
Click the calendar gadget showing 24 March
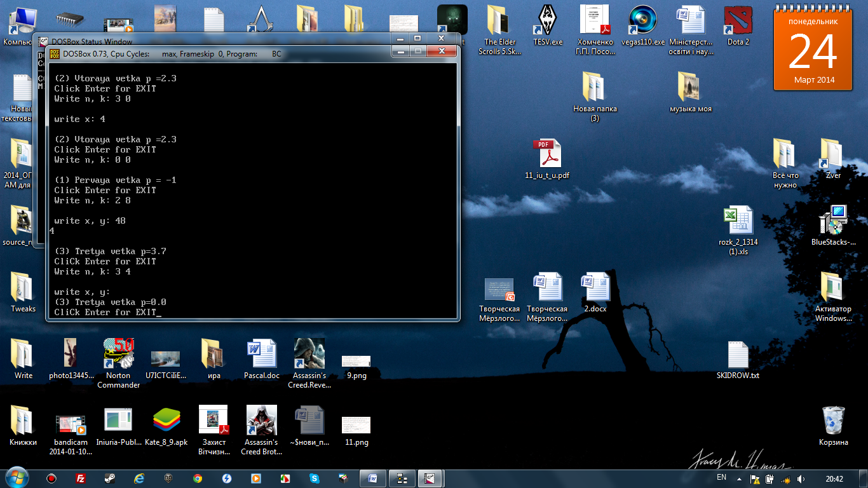(813, 50)
